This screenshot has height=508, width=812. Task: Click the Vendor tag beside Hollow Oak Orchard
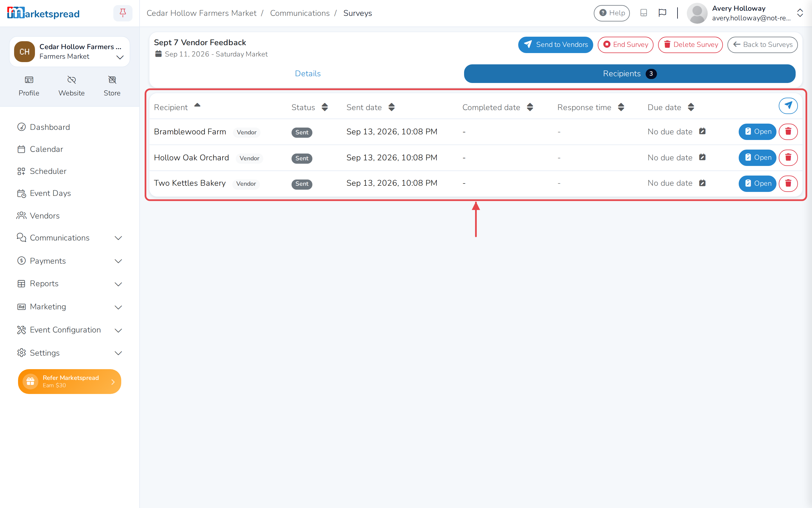(249, 158)
